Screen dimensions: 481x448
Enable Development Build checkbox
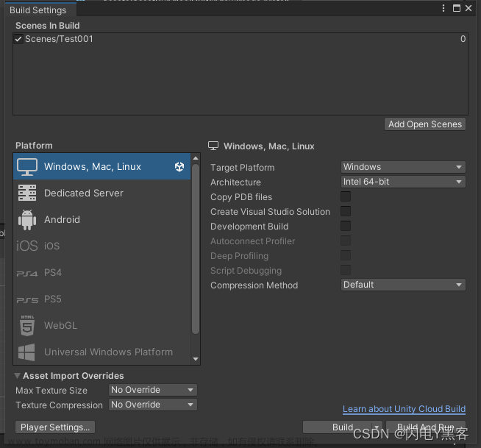coord(346,226)
